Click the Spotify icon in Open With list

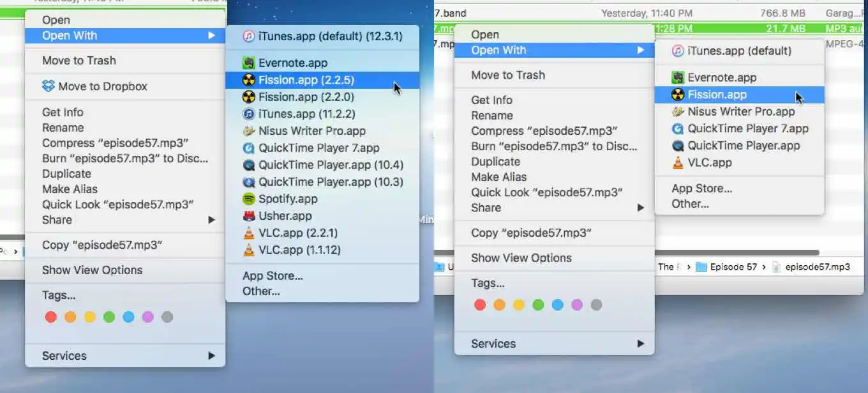click(x=249, y=199)
